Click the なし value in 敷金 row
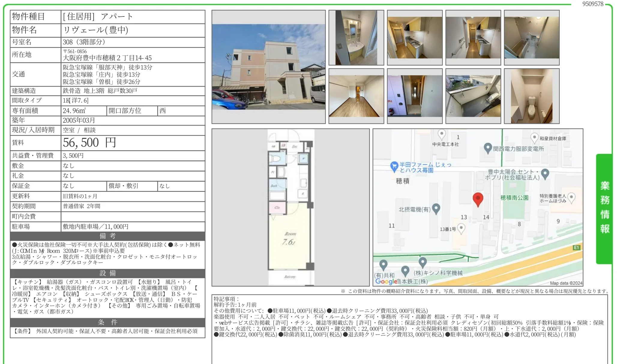This screenshot has height=364, width=617. tap(68, 166)
